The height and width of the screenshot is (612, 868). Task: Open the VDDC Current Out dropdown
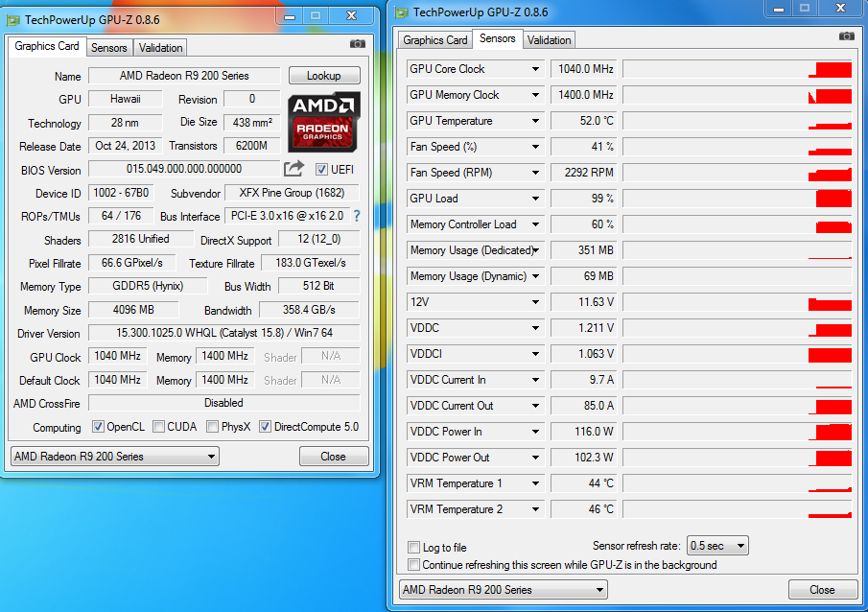coord(535,406)
